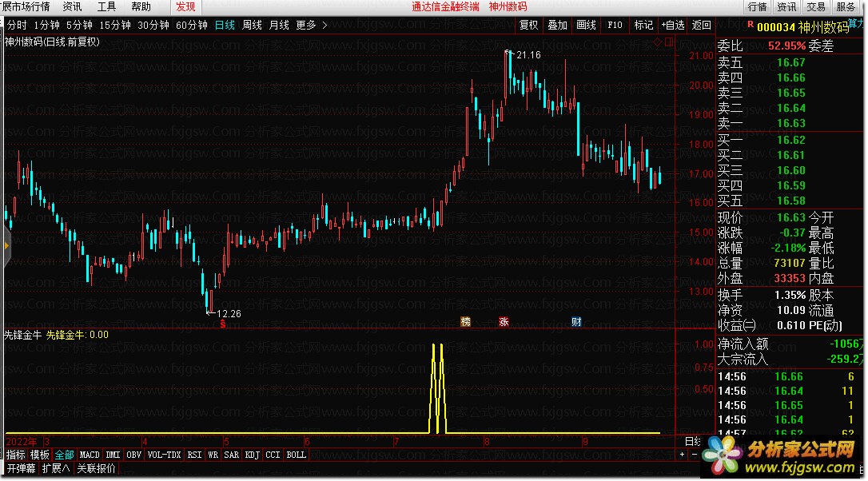Click the 关联报价 button
Viewport: 868px width, 481px height.
pyautogui.click(x=97, y=468)
